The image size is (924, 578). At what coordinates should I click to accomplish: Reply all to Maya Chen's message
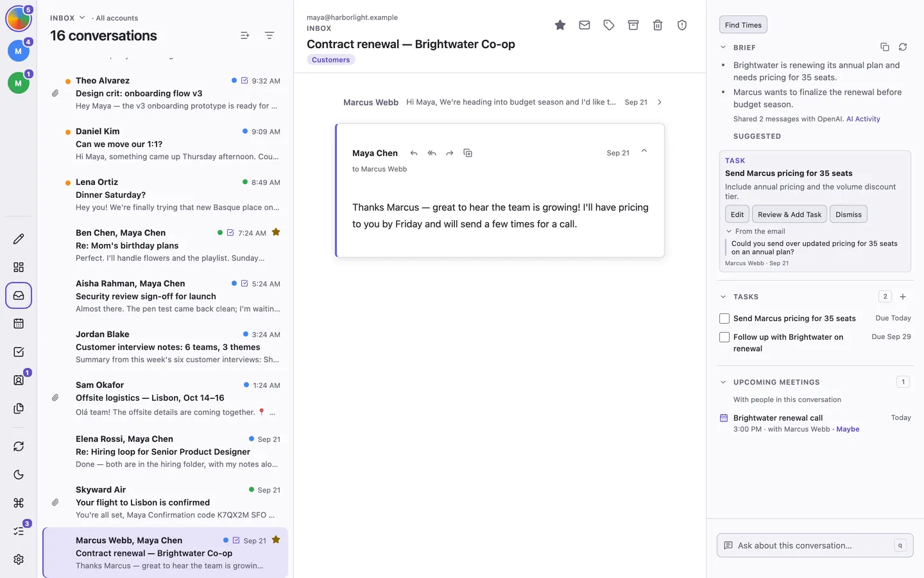(x=432, y=153)
